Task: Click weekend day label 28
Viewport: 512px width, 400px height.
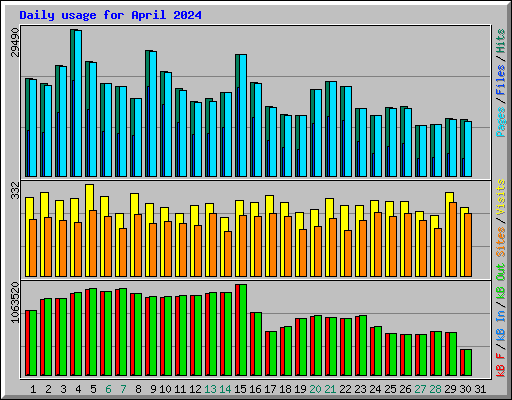Action: click(x=435, y=389)
